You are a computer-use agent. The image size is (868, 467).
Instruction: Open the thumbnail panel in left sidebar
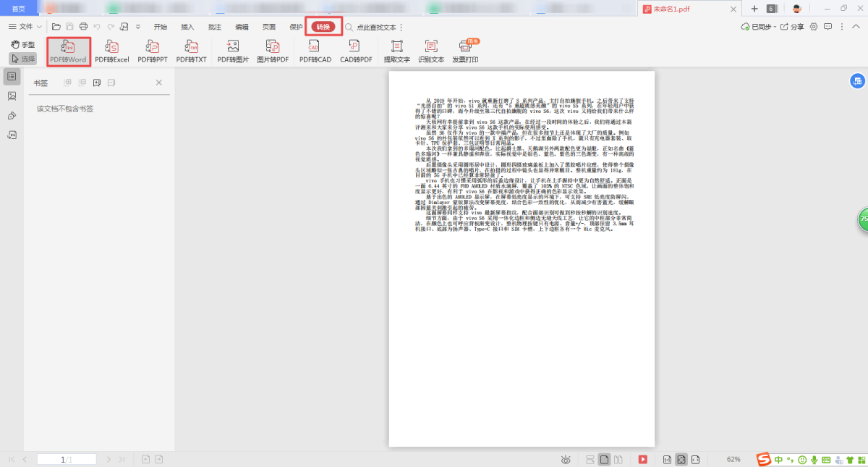click(x=12, y=96)
